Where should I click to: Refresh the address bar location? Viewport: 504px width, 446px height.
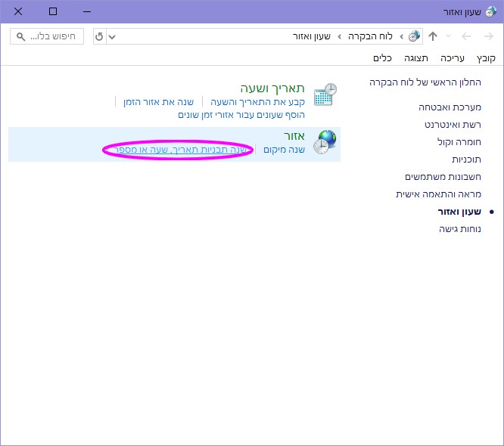tap(99, 36)
